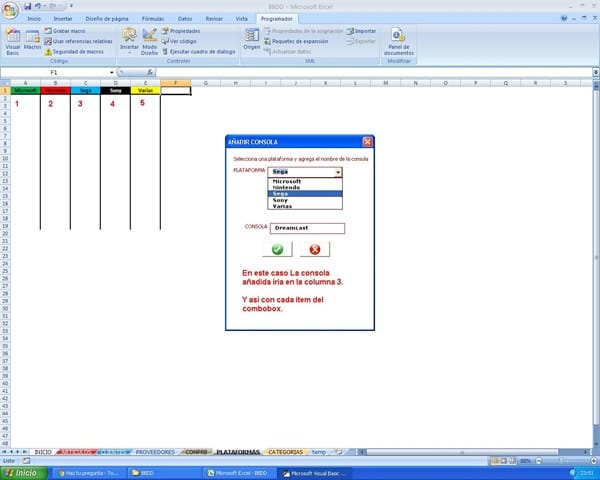
Task: Switch to INICIO sheet tab
Action: [43, 452]
